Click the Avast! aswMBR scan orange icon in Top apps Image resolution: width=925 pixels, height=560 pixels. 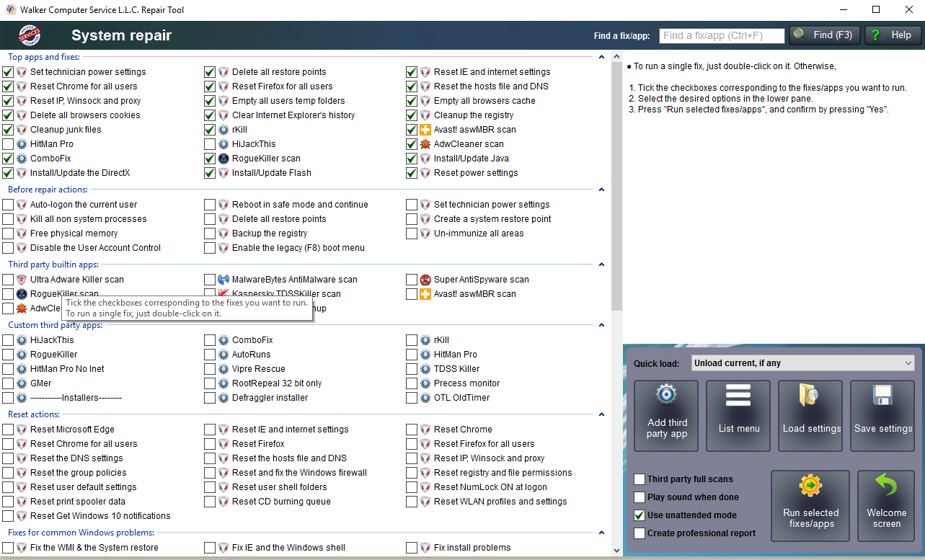425,130
